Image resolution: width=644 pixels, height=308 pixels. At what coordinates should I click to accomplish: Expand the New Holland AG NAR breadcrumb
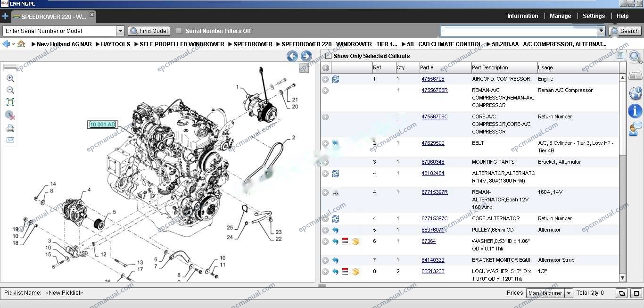pos(33,44)
